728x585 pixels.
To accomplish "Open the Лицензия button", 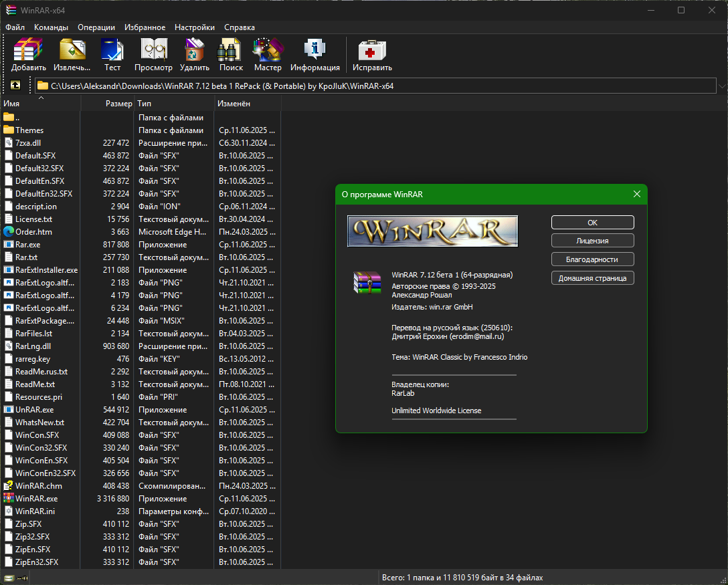I will [x=592, y=241].
